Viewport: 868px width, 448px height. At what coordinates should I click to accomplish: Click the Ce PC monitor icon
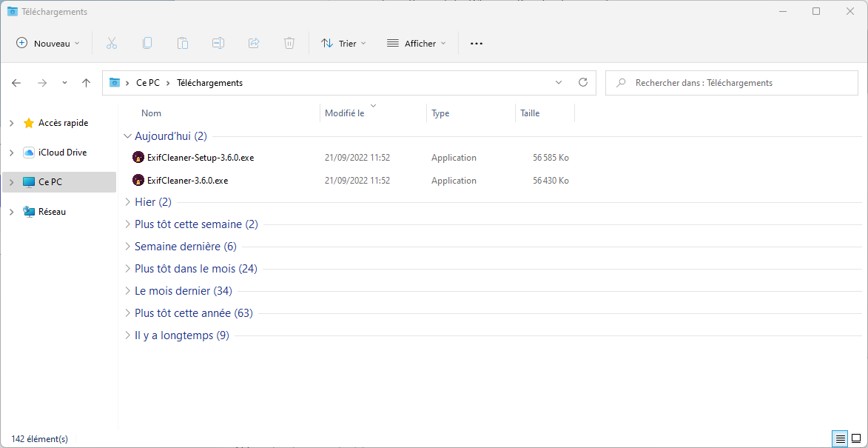[29, 181]
